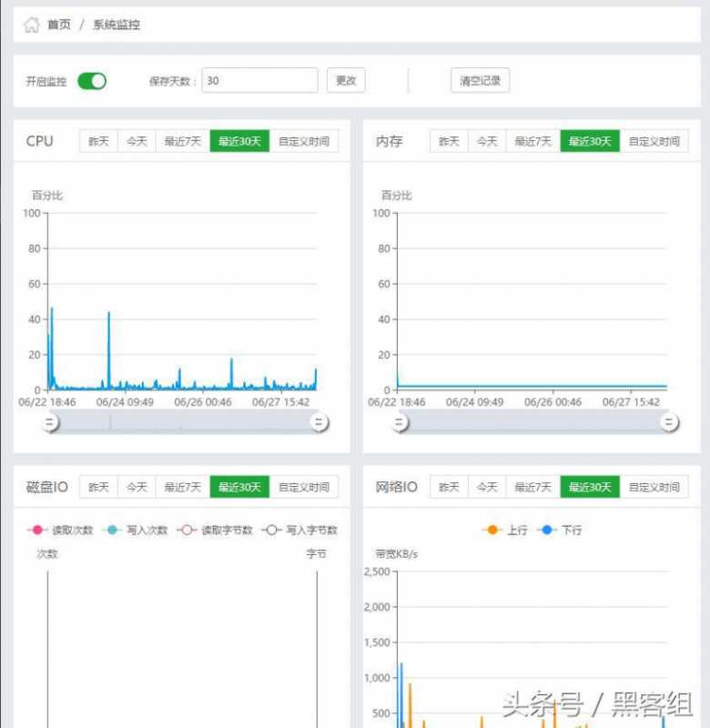Select 最近7天 tab in CPU panel
The image size is (710, 728).
click(x=183, y=141)
